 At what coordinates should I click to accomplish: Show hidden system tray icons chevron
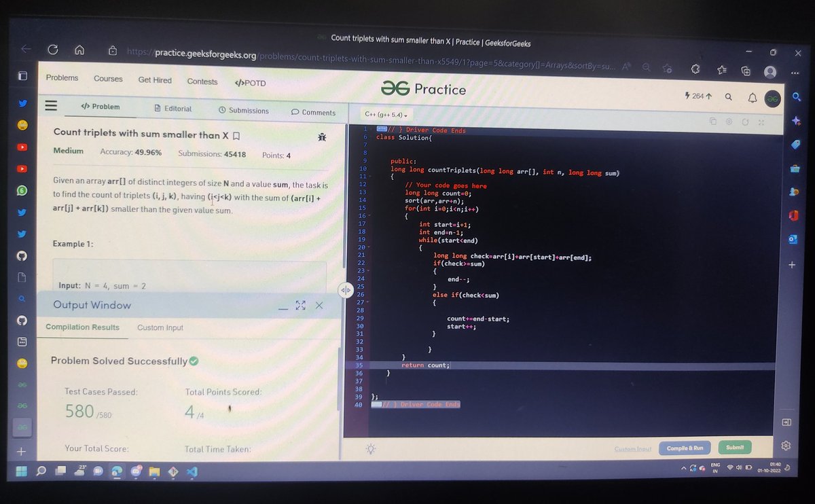click(x=684, y=468)
